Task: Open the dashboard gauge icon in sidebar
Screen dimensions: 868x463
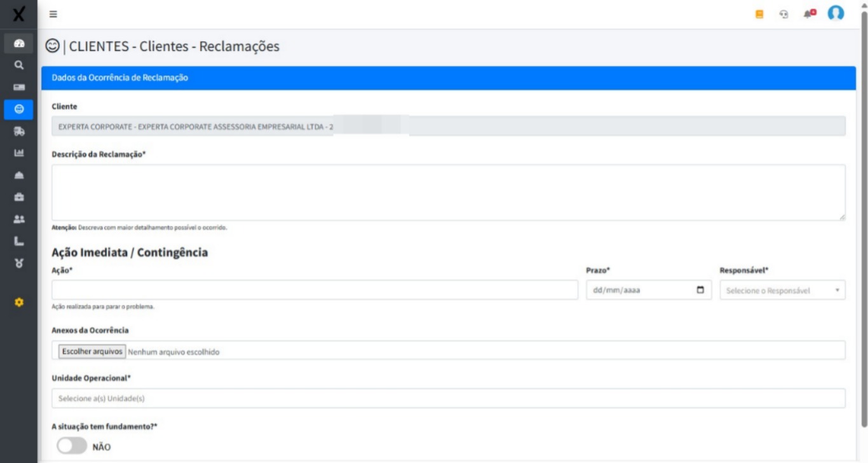Action: 18,43
